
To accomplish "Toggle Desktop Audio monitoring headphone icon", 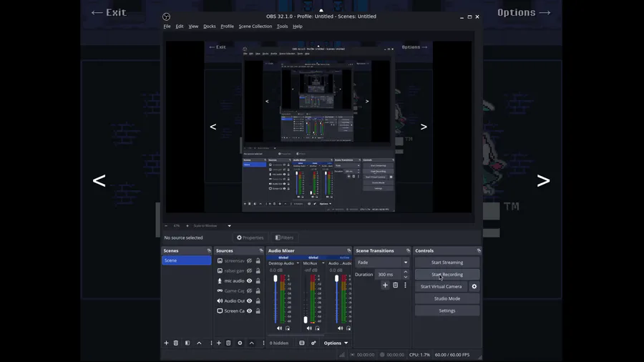I will point(288,328).
